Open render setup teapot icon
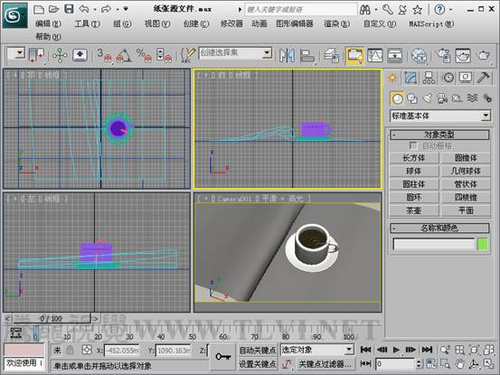The image size is (500, 375). 444,55
